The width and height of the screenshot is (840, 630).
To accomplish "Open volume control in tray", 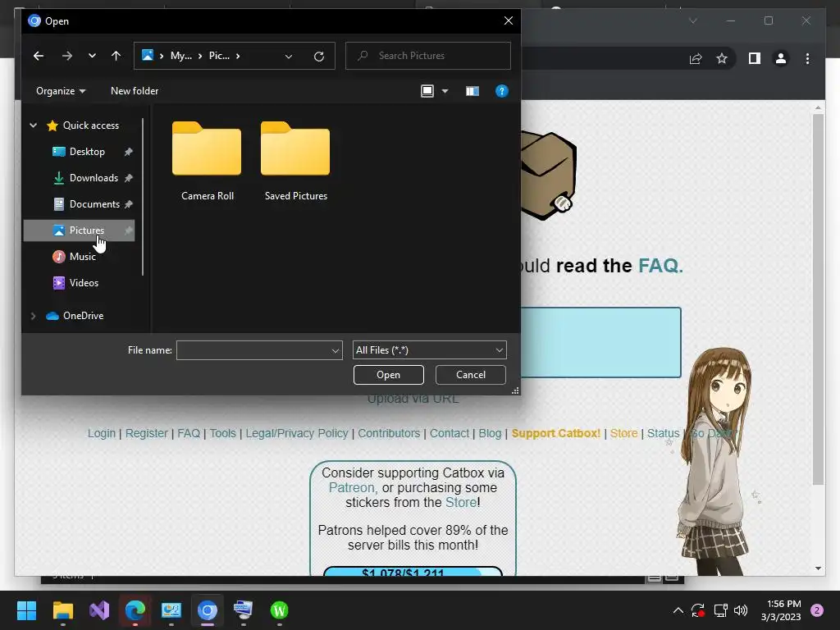I will (741, 610).
